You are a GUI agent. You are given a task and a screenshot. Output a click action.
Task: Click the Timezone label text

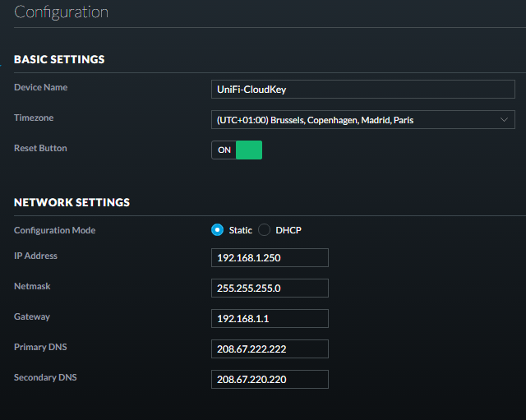[x=34, y=118]
